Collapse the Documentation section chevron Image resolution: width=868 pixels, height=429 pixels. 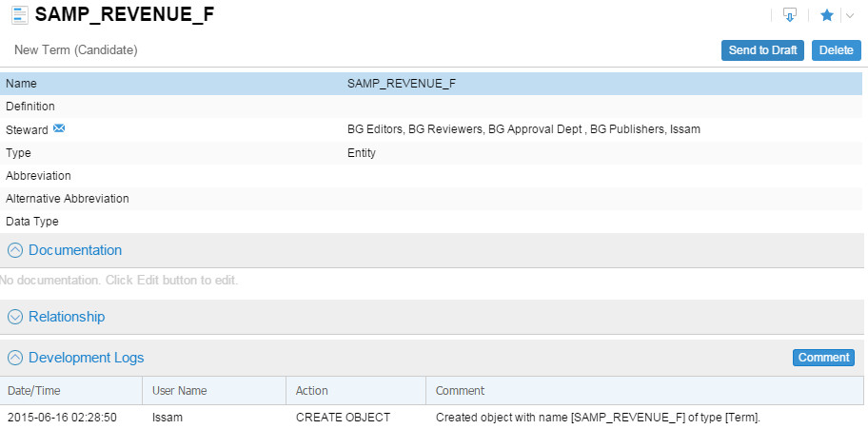(x=15, y=250)
